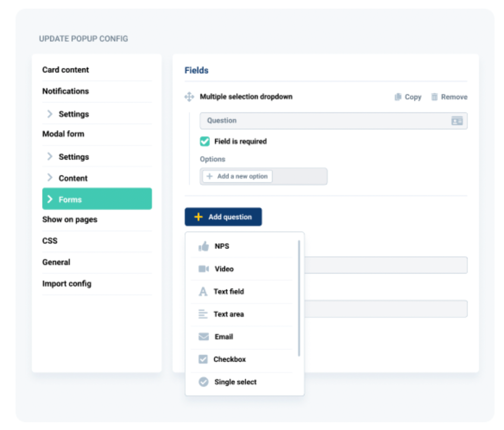
Task: Click the NPS thumbs-up icon
Action: click(x=204, y=247)
